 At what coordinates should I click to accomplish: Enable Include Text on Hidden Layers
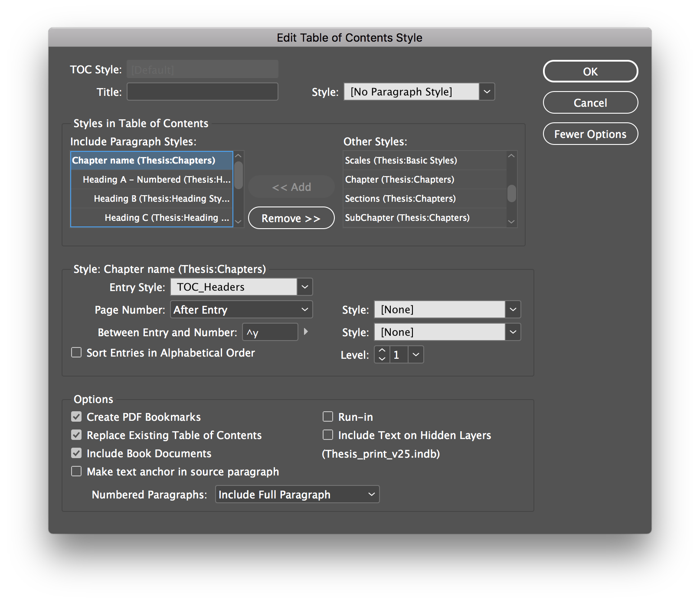(328, 435)
